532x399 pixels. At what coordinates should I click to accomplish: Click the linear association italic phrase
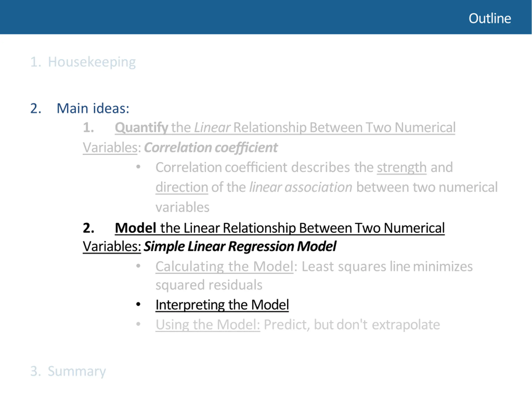[301, 187]
